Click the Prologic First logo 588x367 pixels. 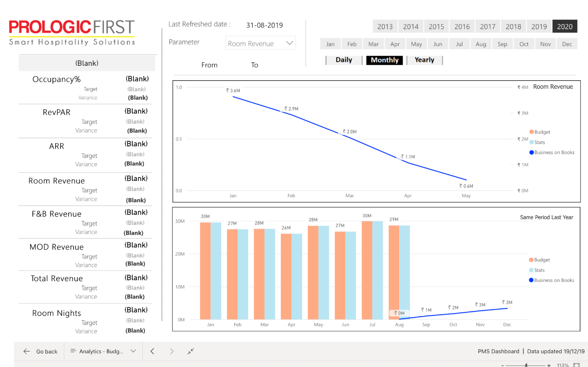click(x=72, y=32)
